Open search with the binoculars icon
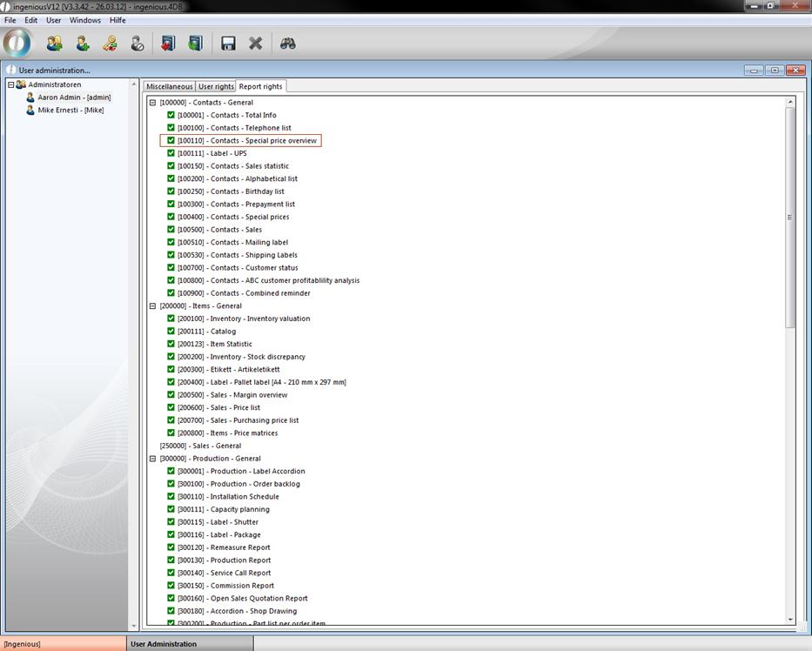 click(288, 44)
